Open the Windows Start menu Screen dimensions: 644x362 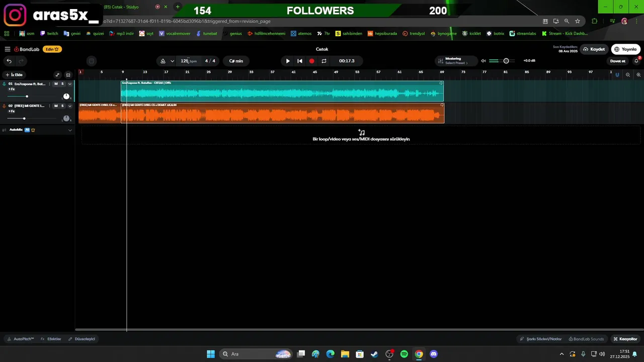pos(211,354)
